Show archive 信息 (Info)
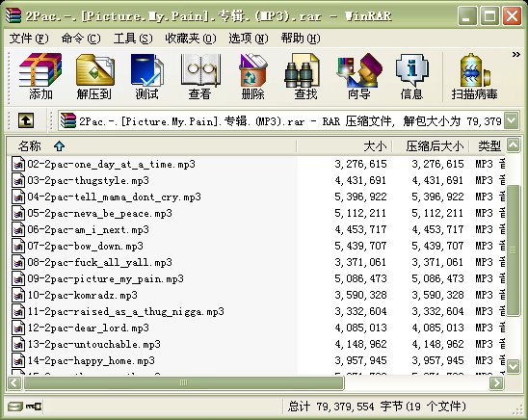 click(x=411, y=77)
